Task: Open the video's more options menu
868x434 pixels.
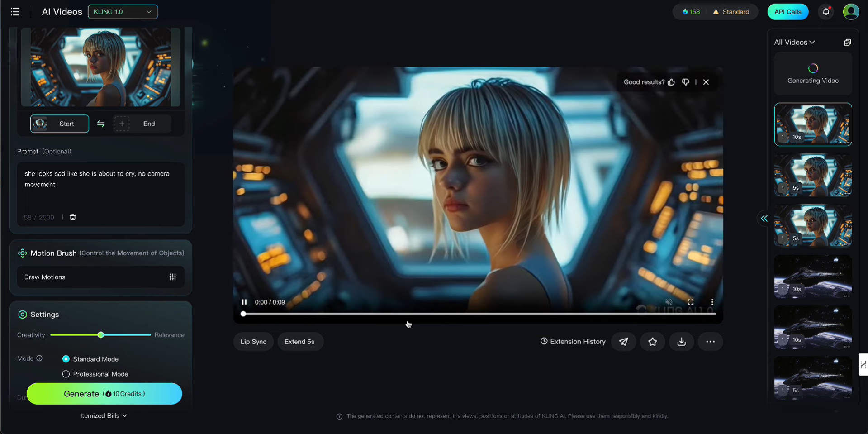Action: pos(710,342)
